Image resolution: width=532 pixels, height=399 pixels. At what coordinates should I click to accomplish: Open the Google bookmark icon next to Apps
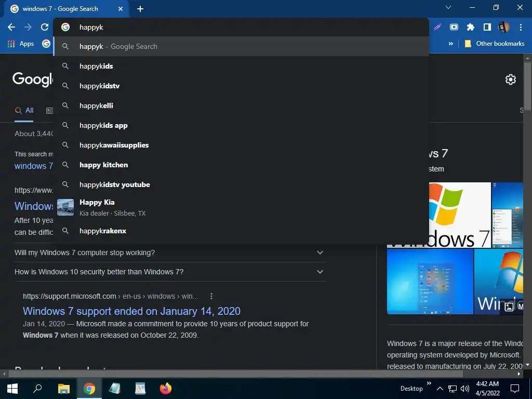46,44
